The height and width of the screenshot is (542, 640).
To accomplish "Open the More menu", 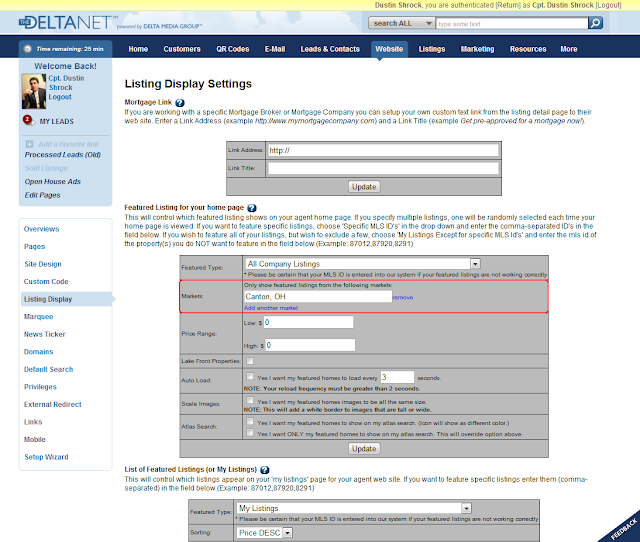I will pyautogui.click(x=569, y=49).
